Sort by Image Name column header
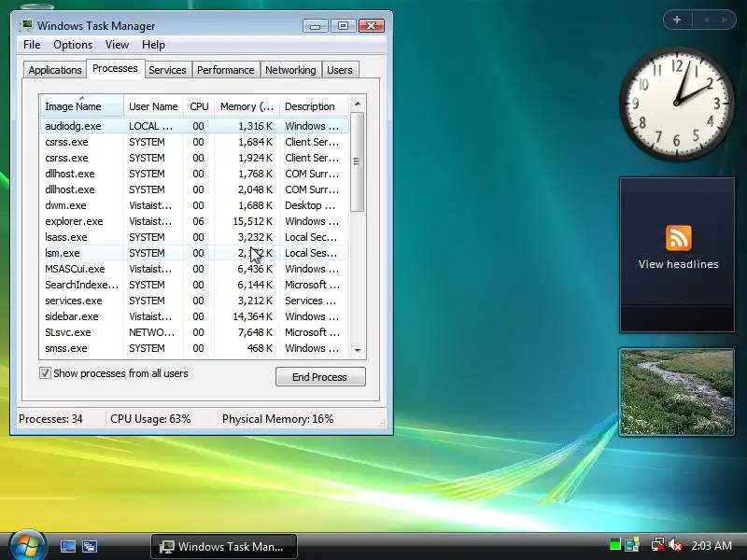 pyautogui.click(x=82, y=106)
